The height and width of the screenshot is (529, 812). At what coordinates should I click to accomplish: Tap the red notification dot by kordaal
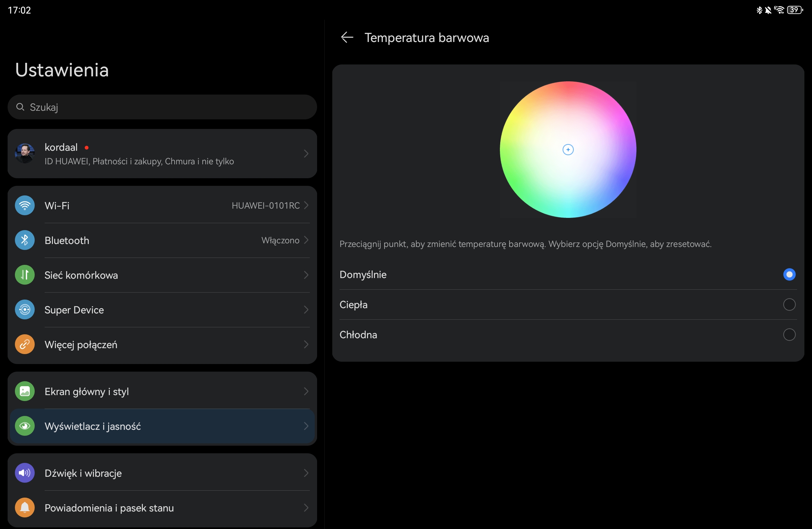pos(87,147)
